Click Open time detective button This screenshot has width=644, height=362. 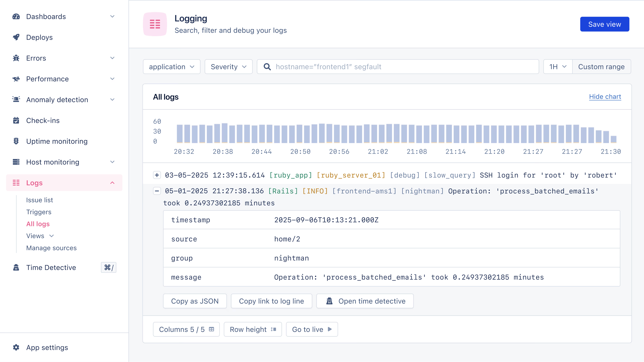click(365, 301)
